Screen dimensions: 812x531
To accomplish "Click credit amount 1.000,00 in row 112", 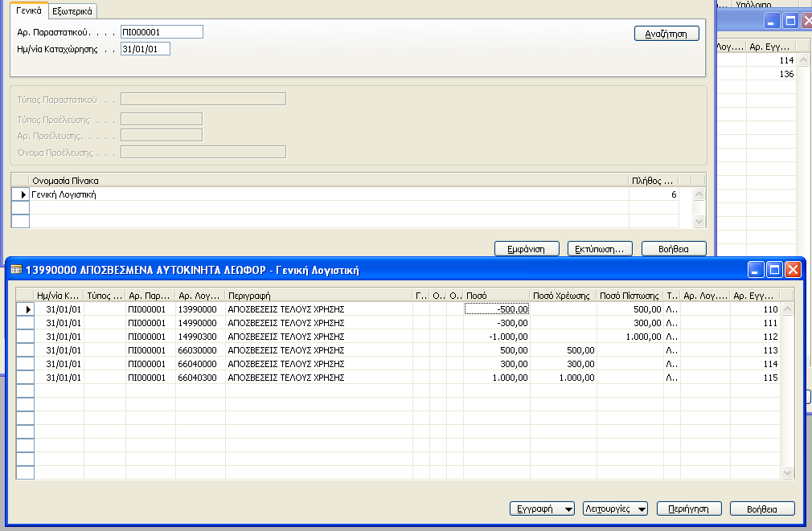I will point(630,337).
